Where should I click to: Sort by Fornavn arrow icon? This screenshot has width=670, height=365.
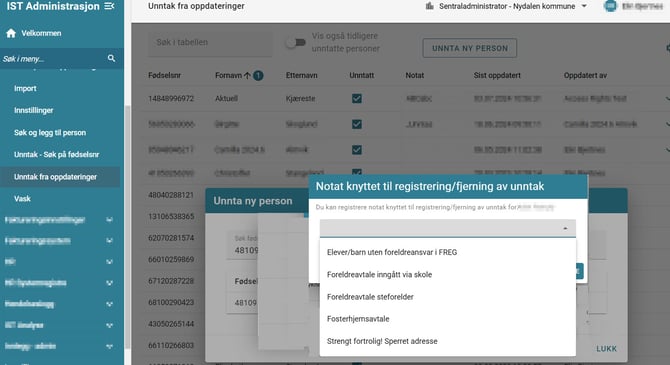point(247,75)
